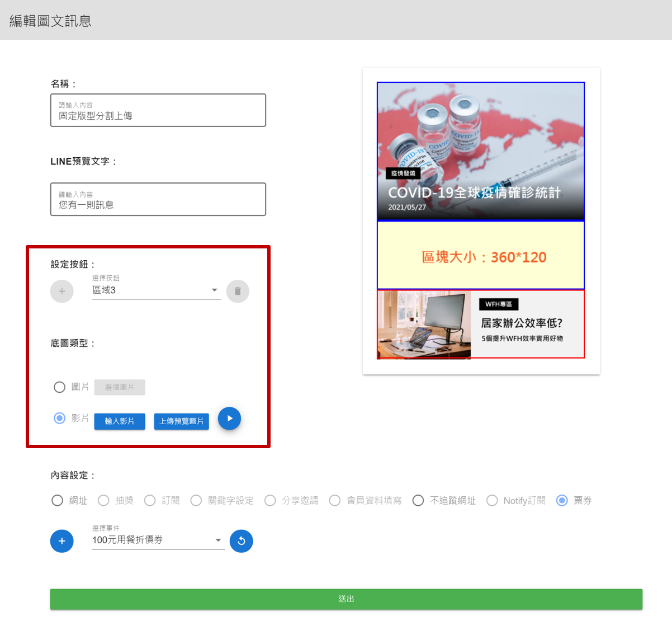Click the 上傳預覽圖片 button
Image resolution: width=672 pixels, height=630 pixels.
[181, 421]
